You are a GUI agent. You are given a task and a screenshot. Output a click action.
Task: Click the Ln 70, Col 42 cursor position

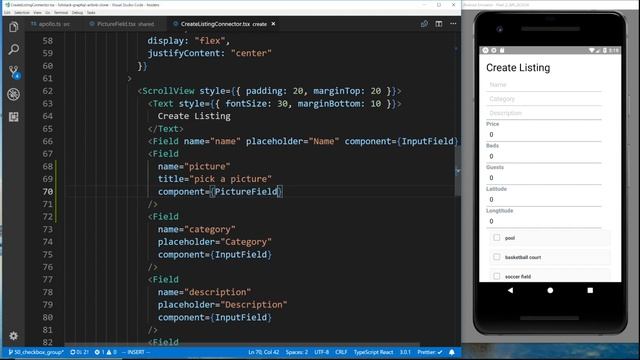(x=264, y=352)
